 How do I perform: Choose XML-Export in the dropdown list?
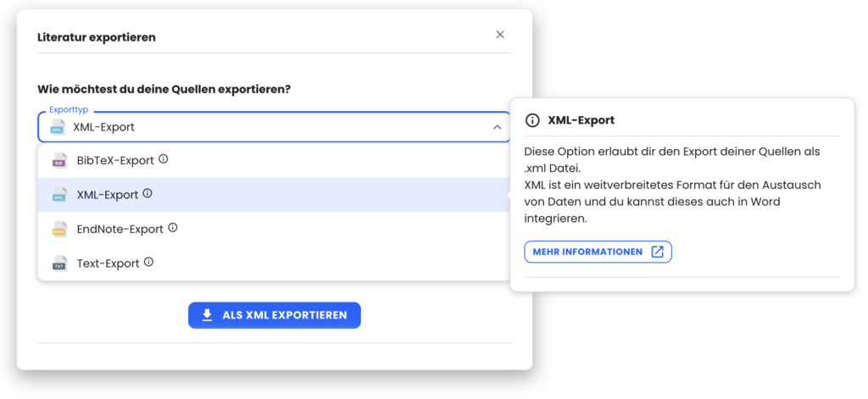click(274, 195)
